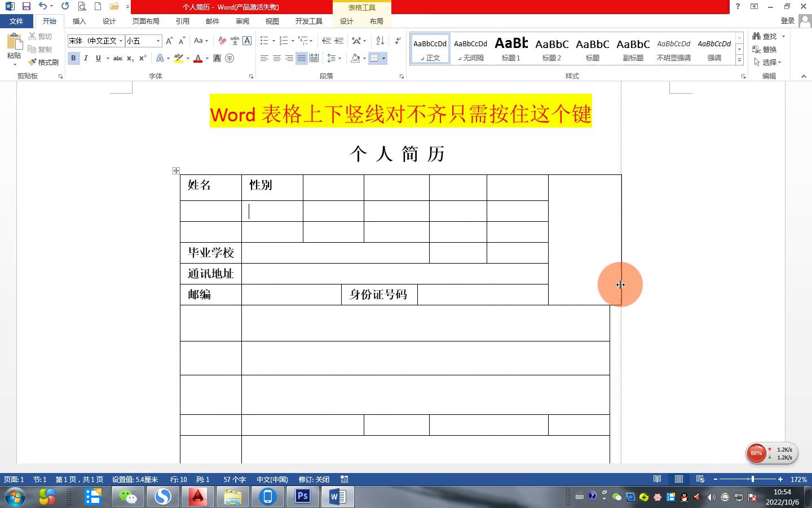812x508 pixels.
Task: Click the table move handle
Action: coord(176,170)
